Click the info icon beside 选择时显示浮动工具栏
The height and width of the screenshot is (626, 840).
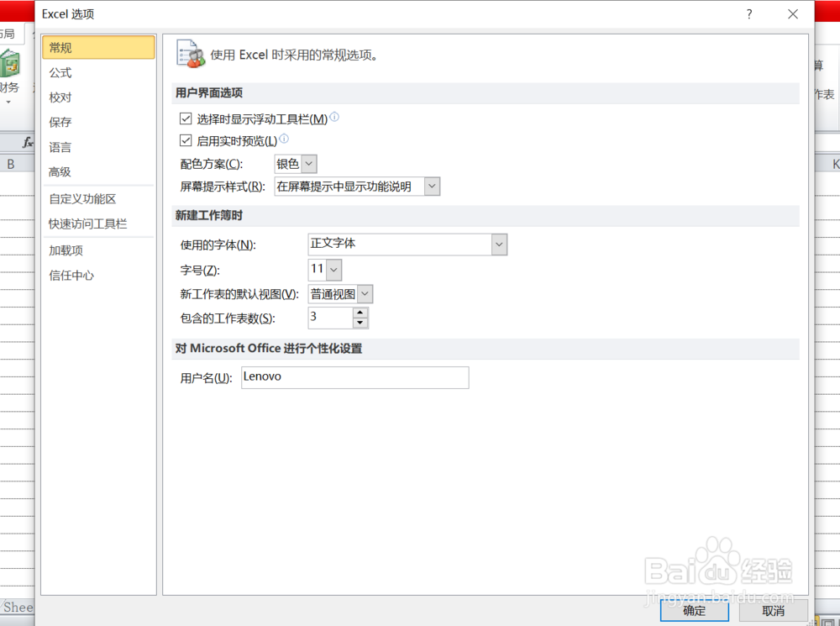coord(334,115)
